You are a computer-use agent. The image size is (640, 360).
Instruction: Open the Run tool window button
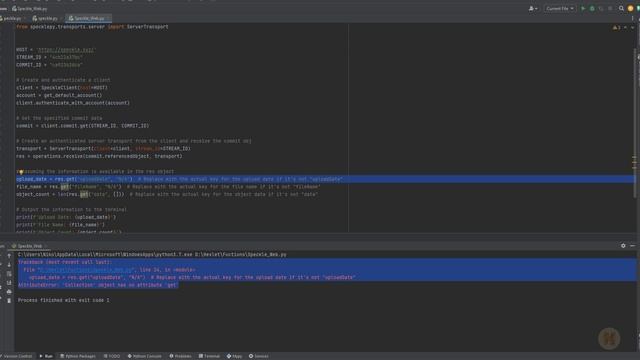coord(46,356)
